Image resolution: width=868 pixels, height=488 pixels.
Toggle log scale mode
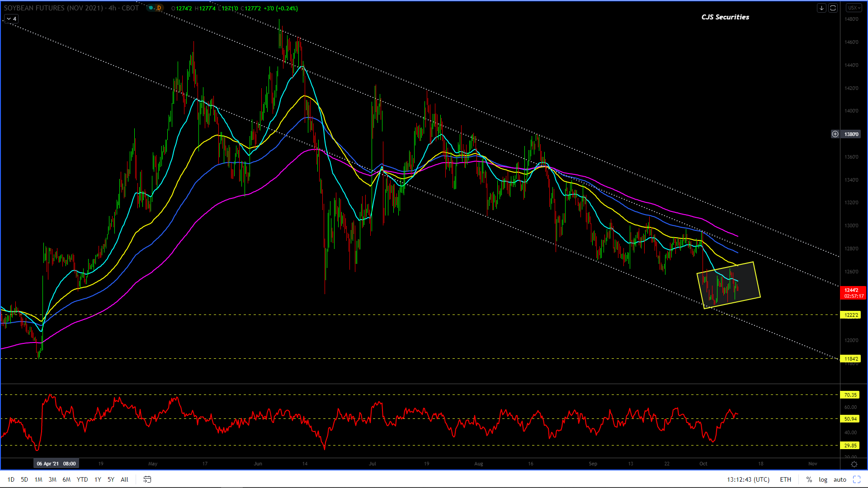[823, 479]
